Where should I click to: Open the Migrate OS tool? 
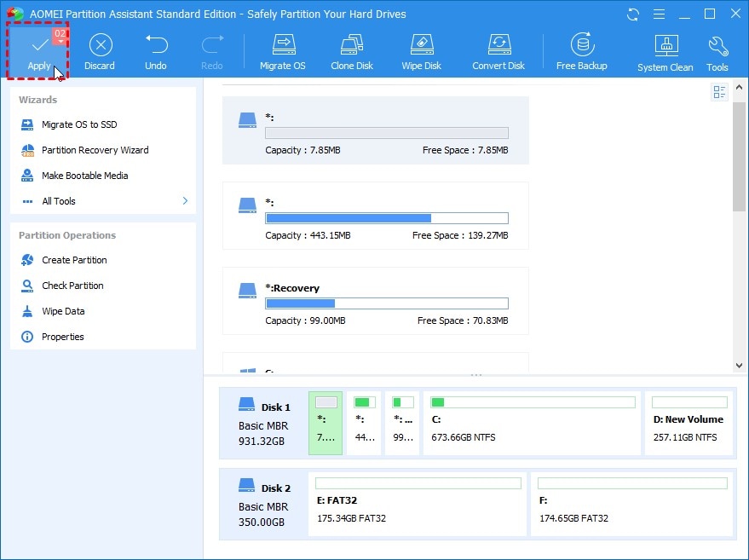(x=283, y=52)
